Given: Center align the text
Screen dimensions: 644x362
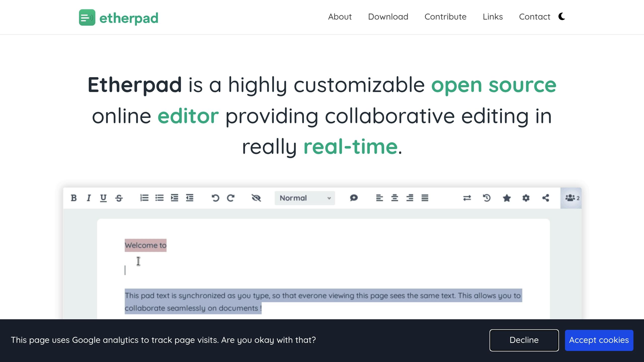Looking at the screenshot, I should pyautogui.click(x=394, y=198).
